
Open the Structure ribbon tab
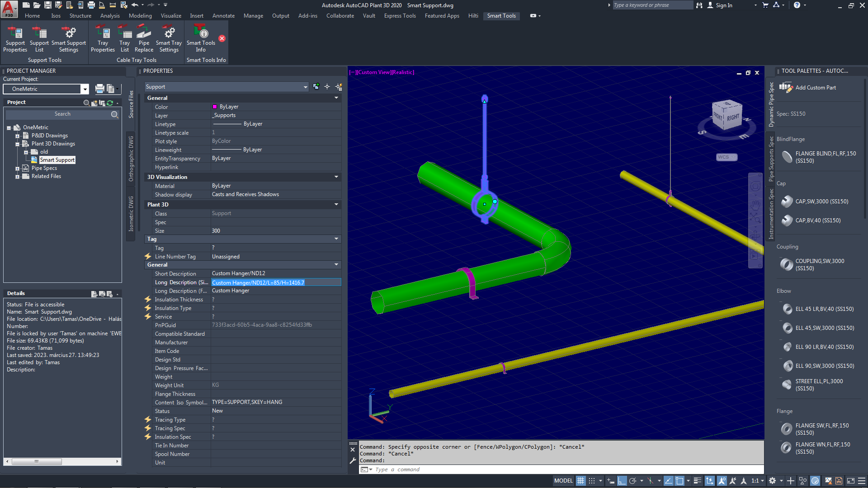(80, 16)
